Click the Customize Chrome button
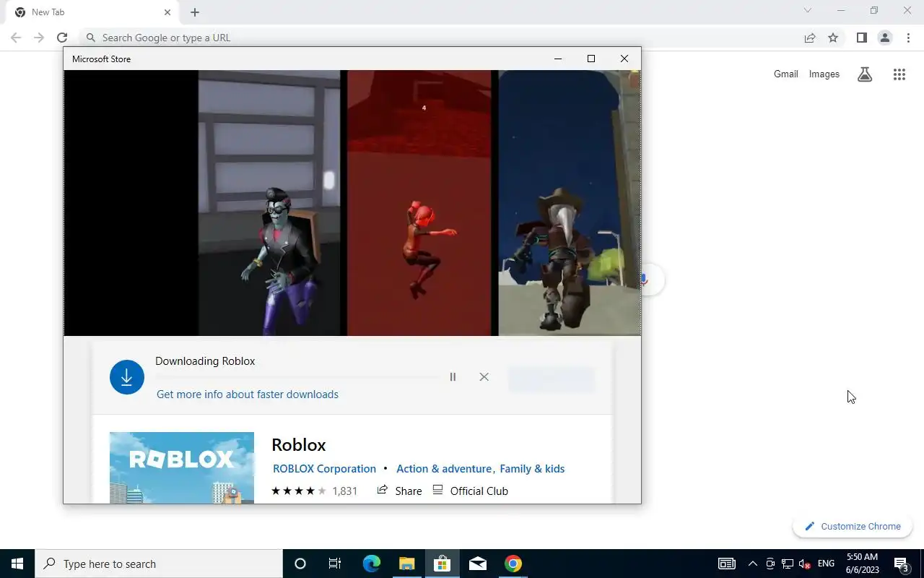Screen dimensions: 924x578 click(853, 527)
